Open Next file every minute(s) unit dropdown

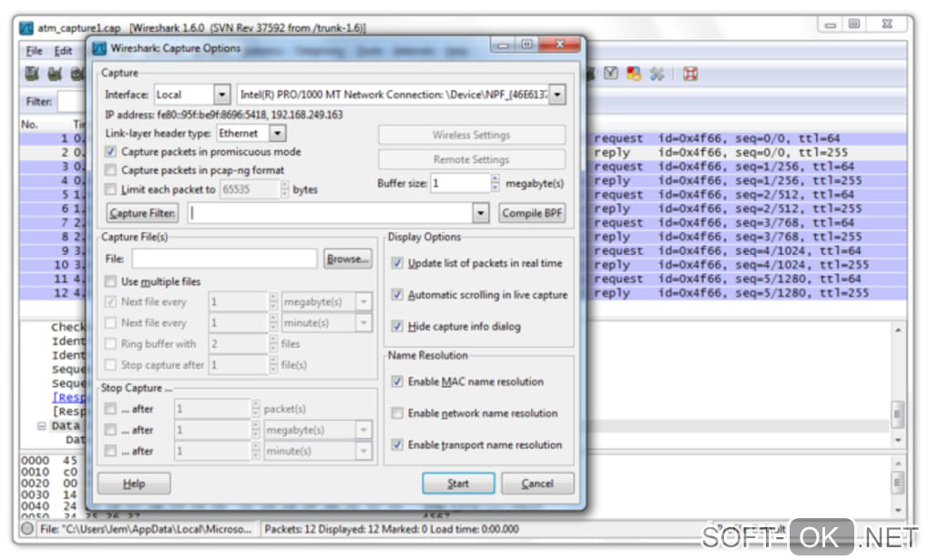pos(363,322)
